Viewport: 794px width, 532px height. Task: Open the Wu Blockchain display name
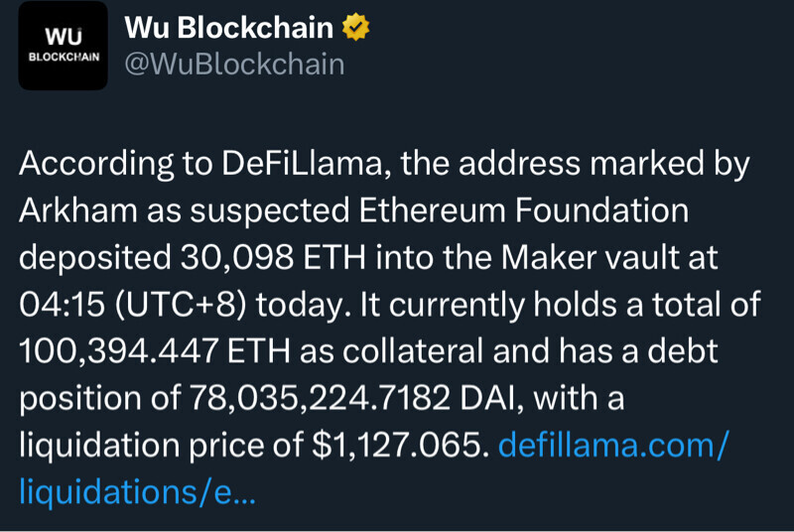[x=228, y=29]
